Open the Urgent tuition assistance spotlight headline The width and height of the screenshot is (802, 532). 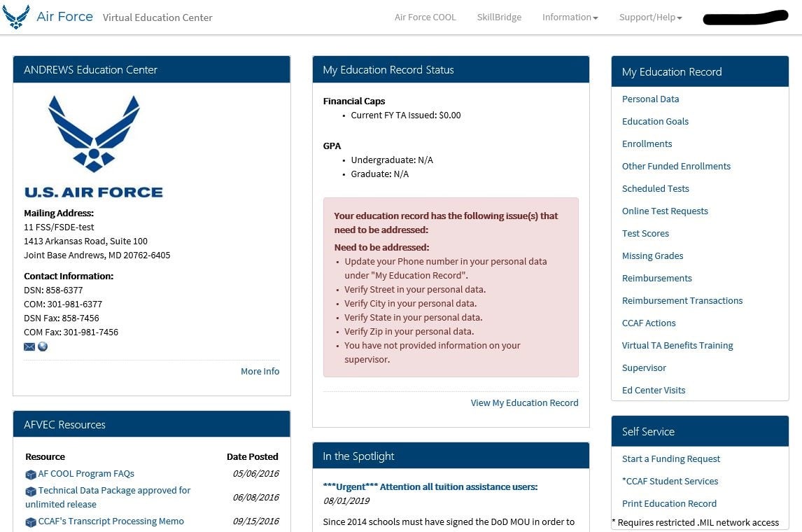tap(430, 487)
